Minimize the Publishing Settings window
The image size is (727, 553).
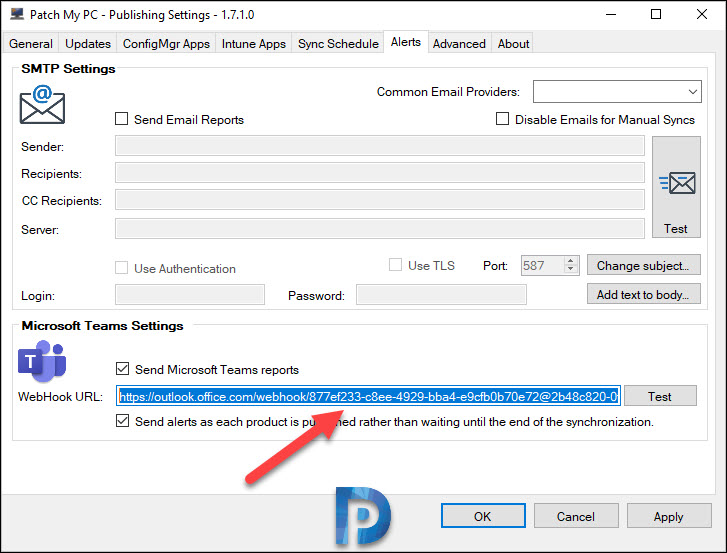[x=611, y=14]
